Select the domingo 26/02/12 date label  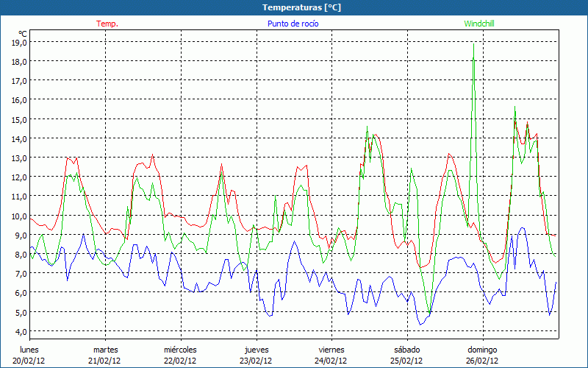[481, 355]
